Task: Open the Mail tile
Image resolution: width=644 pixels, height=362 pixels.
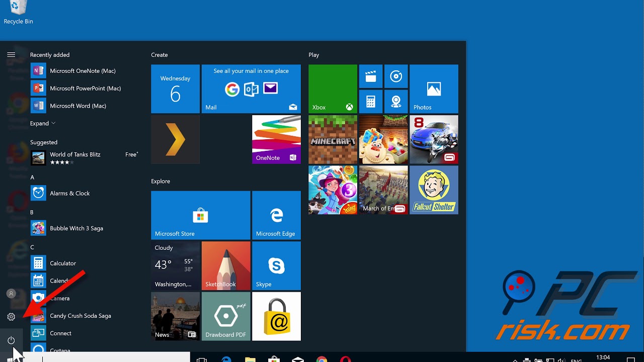Action: (251, 89)
